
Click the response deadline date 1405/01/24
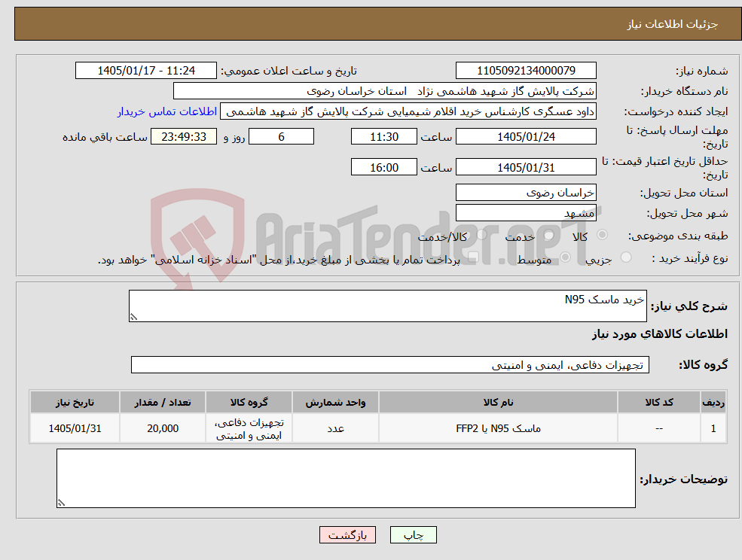pyautogui.click(x=526, y=137)
